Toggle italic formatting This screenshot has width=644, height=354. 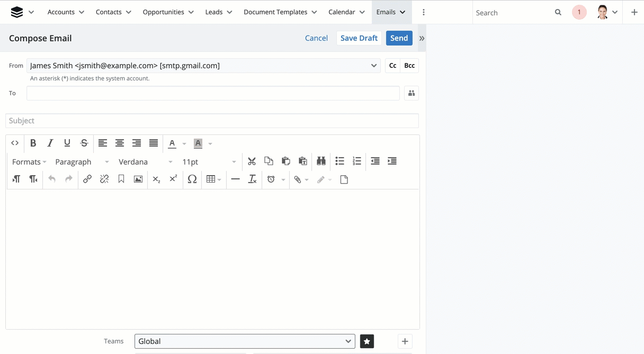pyautogui.click(x=50, y=143)
